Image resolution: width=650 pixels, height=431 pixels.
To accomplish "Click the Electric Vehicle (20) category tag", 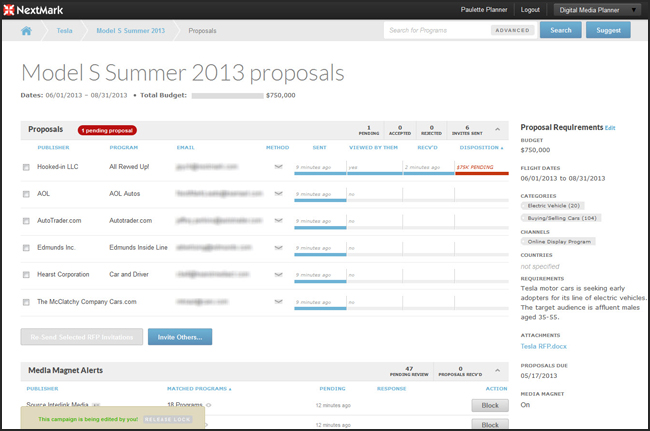I will click(552, 206).
